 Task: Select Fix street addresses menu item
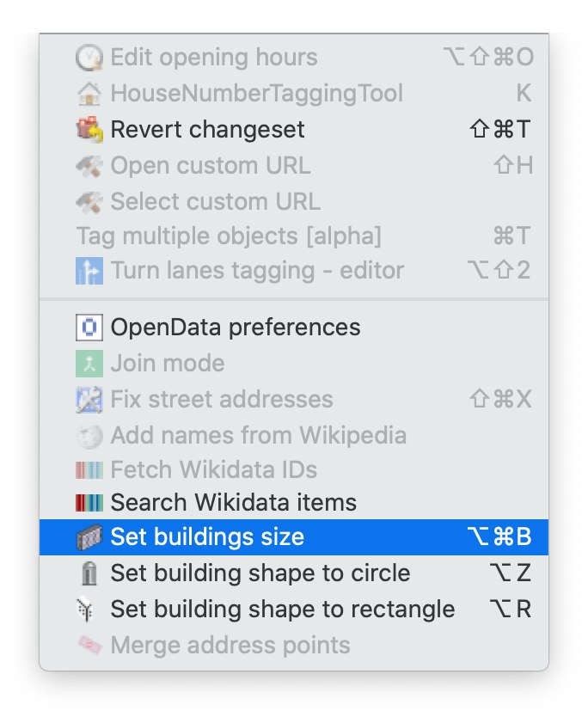click(x=294, y=399)
